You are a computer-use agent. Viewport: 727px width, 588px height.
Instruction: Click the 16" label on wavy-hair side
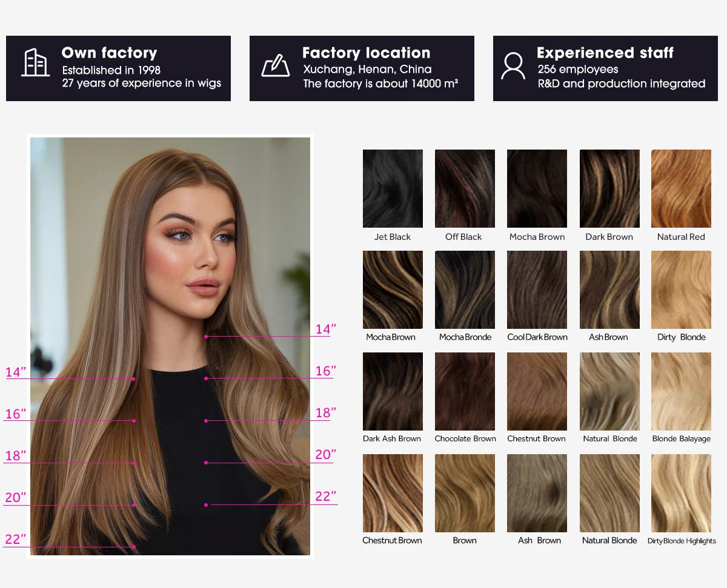(x=326, y=371)
